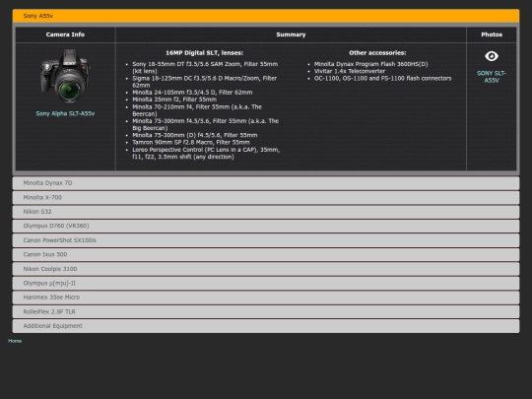Click the Minolta 24-105mm f3.5/4.5 D entry

(x=192, y=93)
